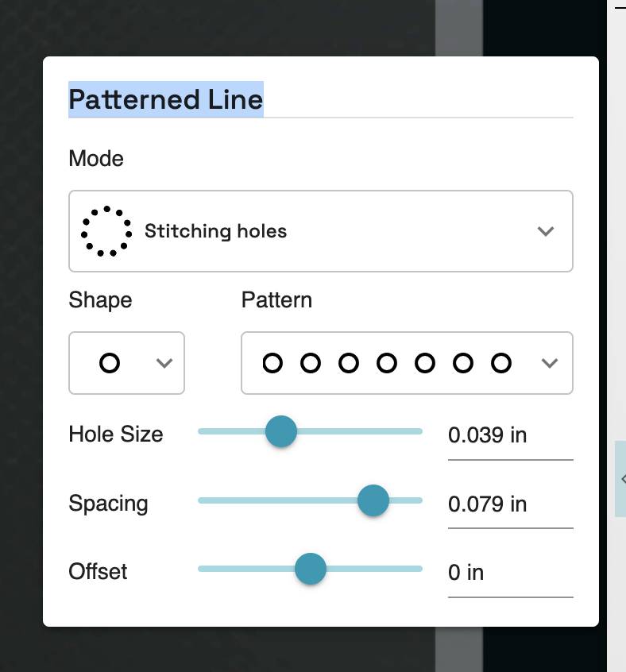Click the Hole Size slider handle
The image size is (626, 672).
point(280,432)
